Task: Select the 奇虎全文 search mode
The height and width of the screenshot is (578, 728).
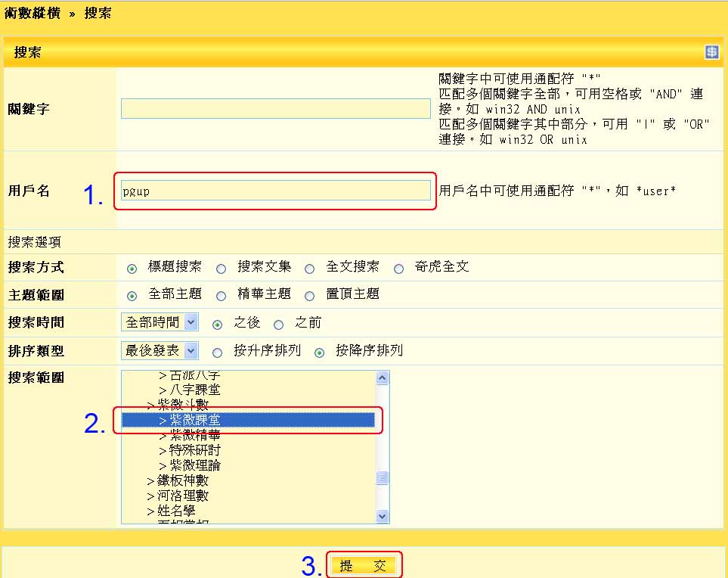Action: point(398,268)
